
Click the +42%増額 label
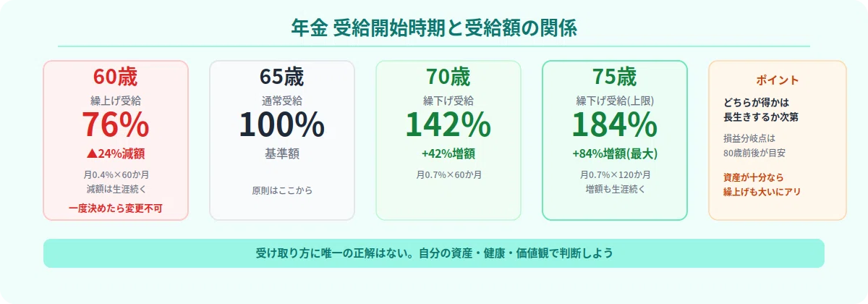[x=448, y=153]
